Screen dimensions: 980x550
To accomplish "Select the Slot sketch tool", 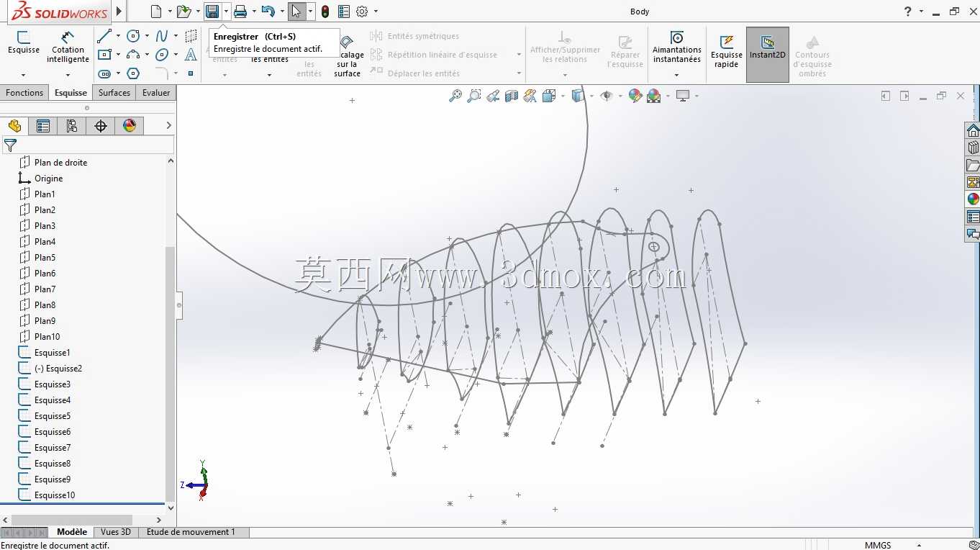I will [104, 73].
